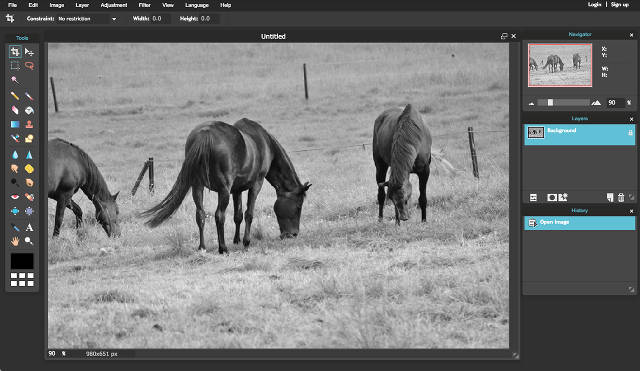
Task: Open the Language menu
Action: tap(197, 5)
